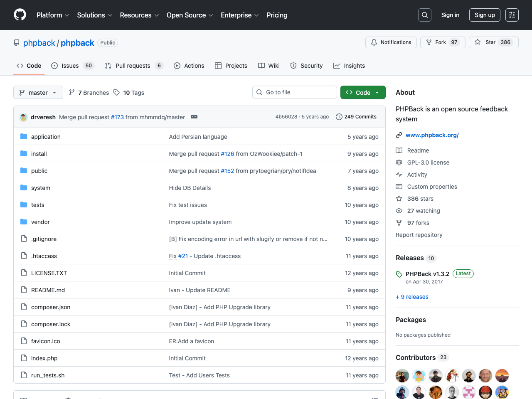Click the GPL-3.0 license scales icon
This screenshot has width=532, height=399.
399,163
